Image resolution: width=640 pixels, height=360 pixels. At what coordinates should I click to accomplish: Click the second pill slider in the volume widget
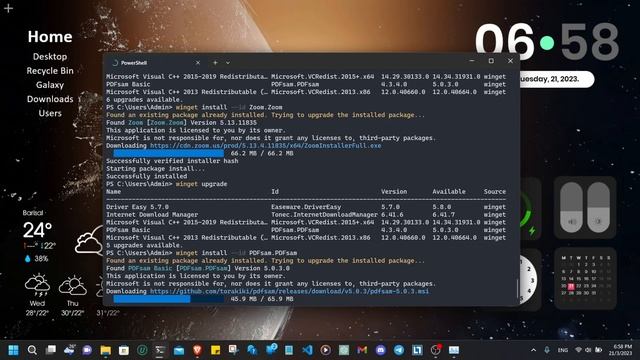(598, 207)
